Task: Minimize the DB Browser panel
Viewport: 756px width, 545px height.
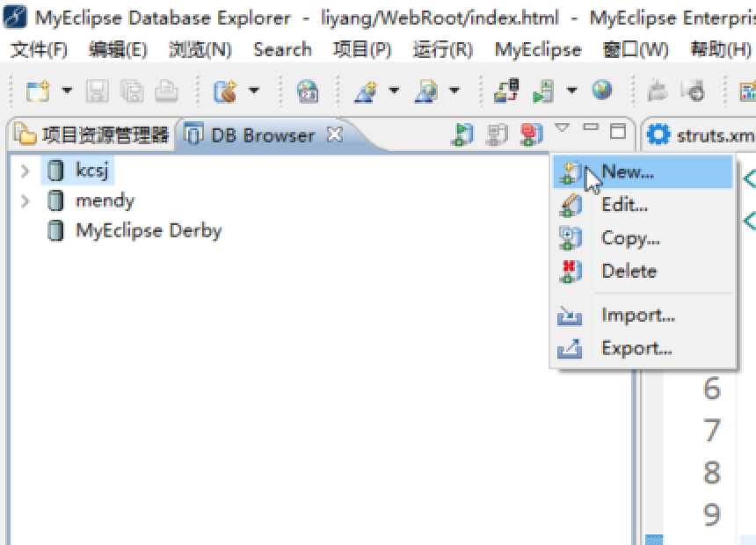Action: point(591,127)
